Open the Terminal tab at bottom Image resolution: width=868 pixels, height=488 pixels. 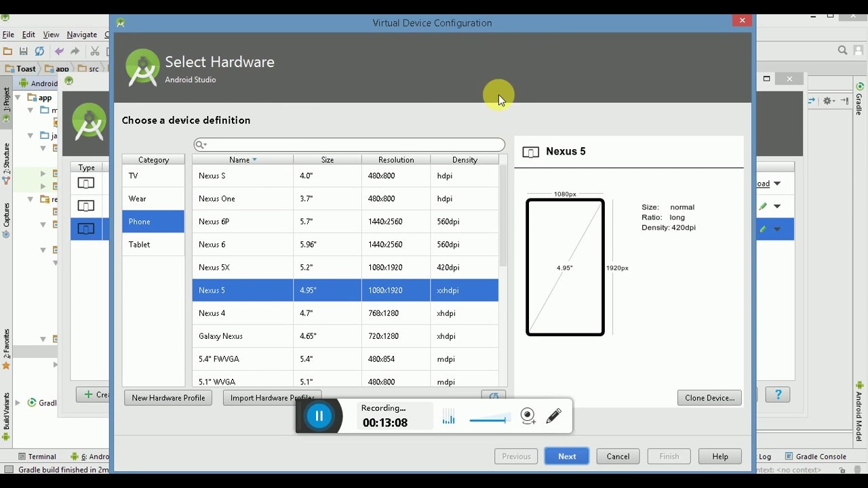coord(37,456)
